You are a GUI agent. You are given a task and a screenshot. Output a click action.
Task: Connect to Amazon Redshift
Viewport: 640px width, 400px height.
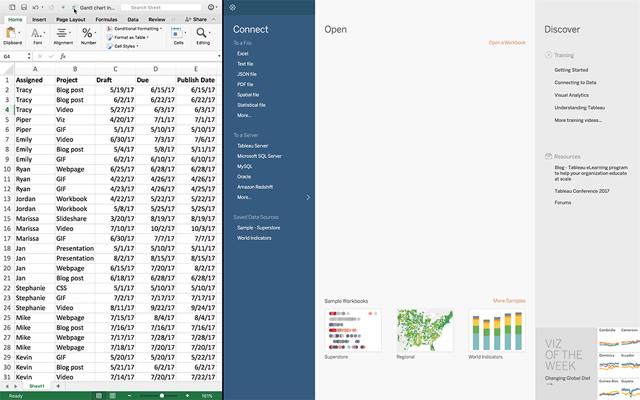pos(255,187)
